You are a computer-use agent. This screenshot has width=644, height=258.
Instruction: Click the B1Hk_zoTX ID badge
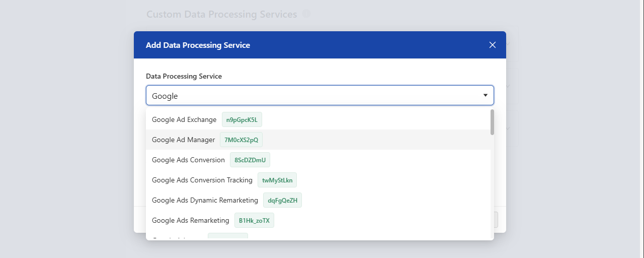(254, 220)
